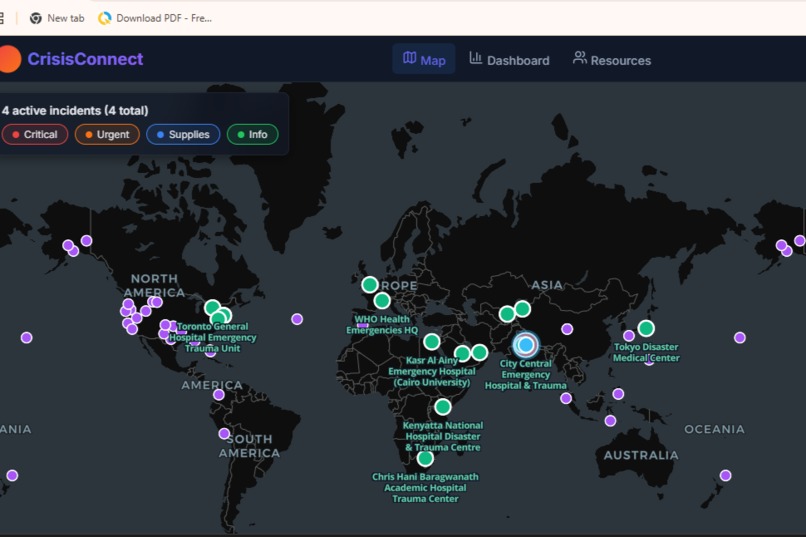This screenshot has height=537, width=806.
Task: Click the Atlantic Ocean purple marker
Action: click(x=297, y=319)
